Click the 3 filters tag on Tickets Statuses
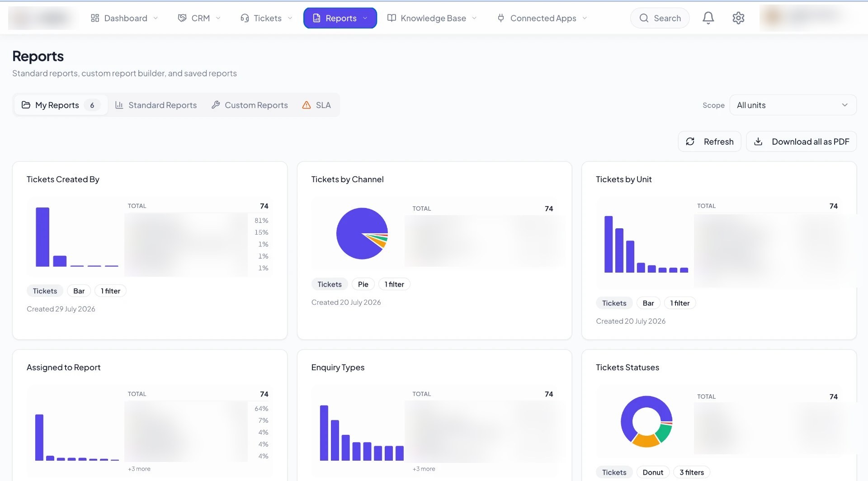 point(692,472)
